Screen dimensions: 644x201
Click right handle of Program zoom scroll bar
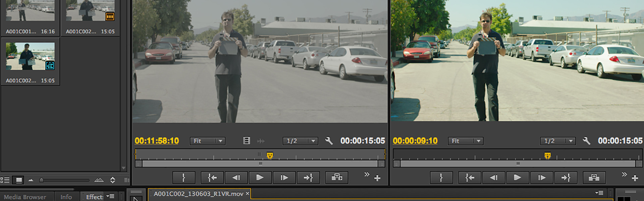pos(639,164)
